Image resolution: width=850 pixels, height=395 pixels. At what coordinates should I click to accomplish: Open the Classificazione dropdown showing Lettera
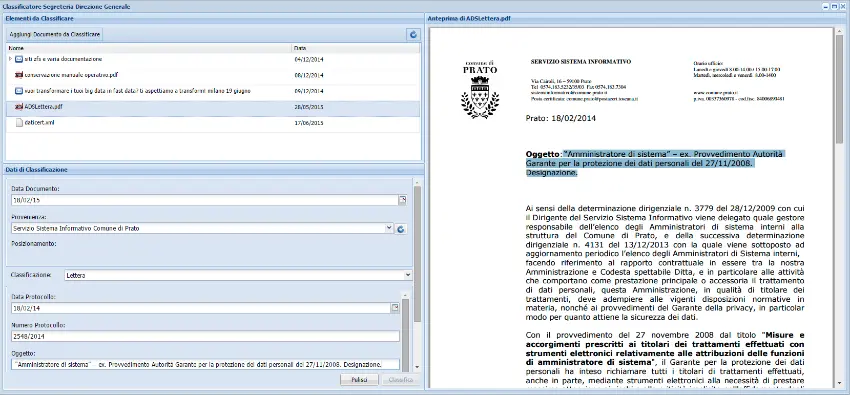pyautogui.click(x=408, y=275)
